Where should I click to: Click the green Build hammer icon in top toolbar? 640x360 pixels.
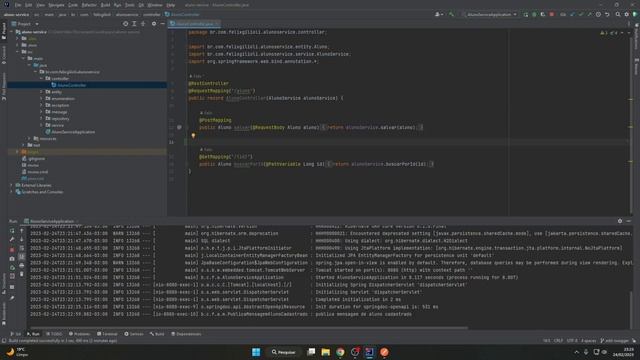[x=451, y=14]
